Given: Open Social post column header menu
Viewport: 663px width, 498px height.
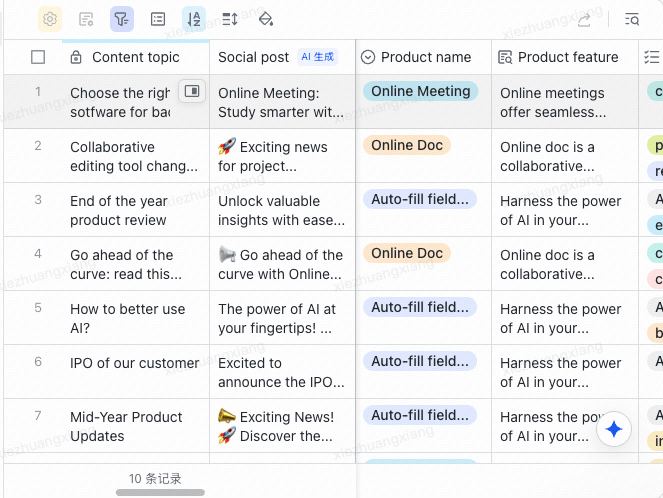Looking at the screenshot, I should coord(282,57).
